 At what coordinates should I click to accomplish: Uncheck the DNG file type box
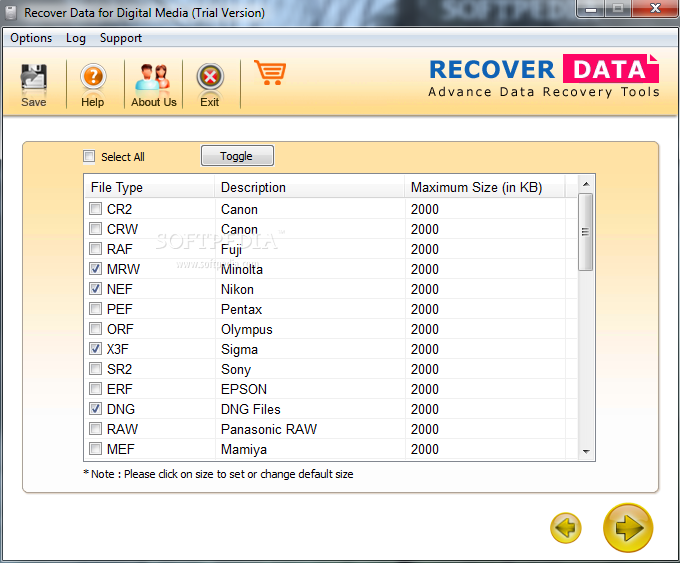coord(95,408)
